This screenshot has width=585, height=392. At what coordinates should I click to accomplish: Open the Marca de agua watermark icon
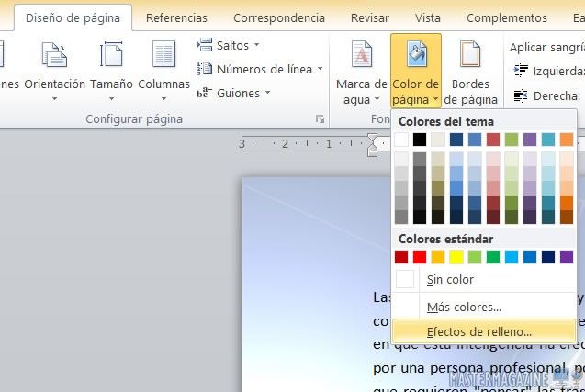(362, 54)
